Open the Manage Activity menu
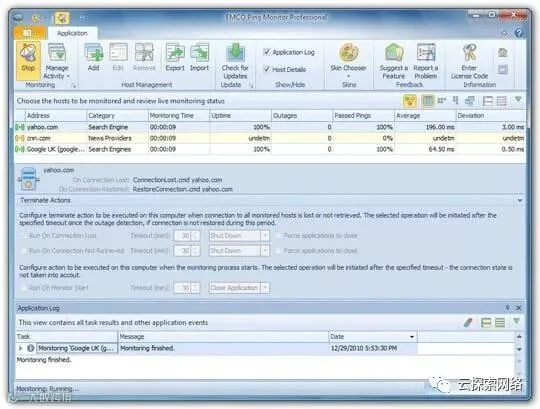 57,61
